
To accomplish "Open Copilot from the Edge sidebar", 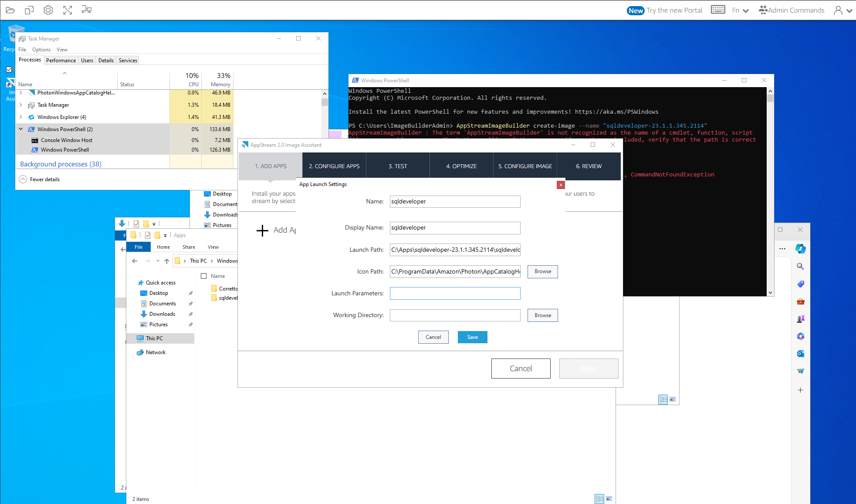I will point(800,249).
